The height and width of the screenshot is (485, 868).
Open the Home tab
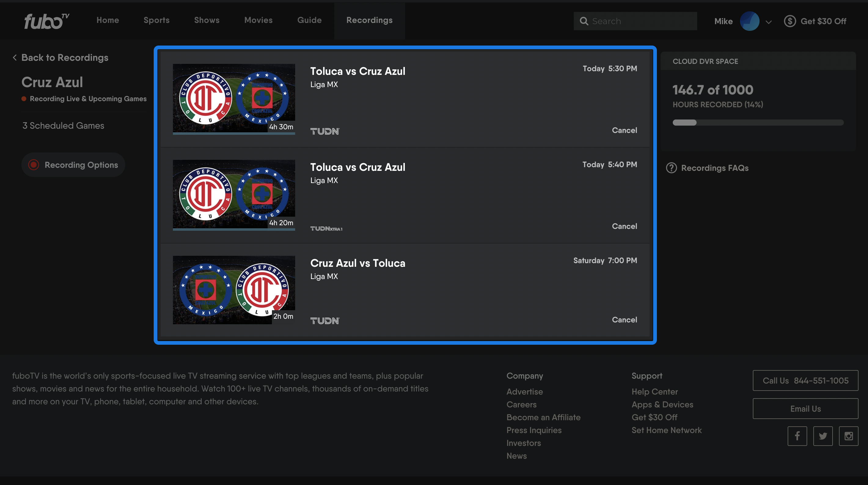[x=108, y=20]
